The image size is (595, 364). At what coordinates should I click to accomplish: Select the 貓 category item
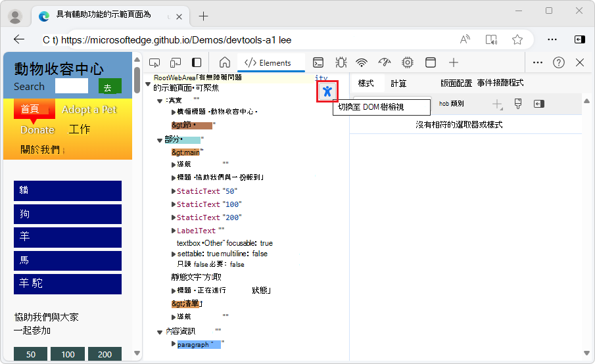point(68,191)
